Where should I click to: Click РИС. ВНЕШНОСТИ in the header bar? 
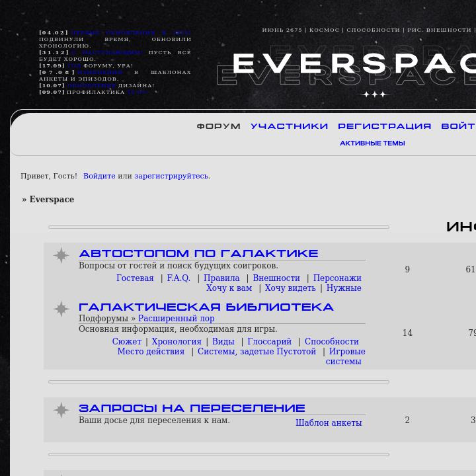[439, 30]
